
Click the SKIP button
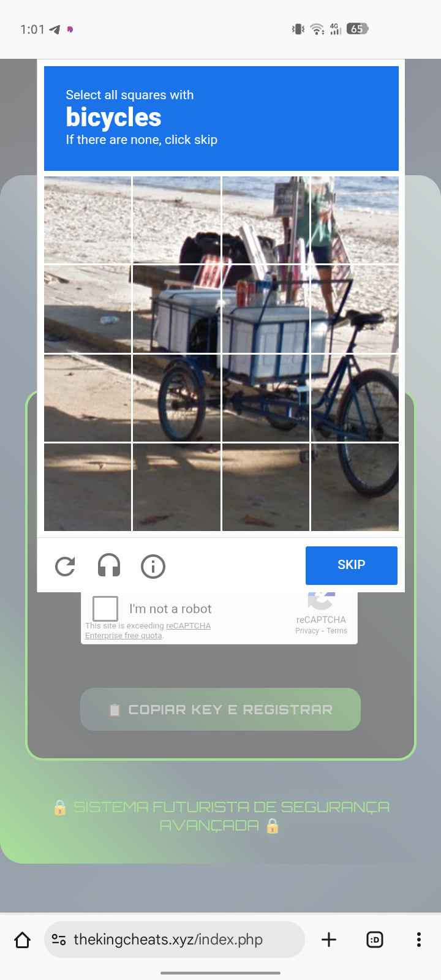(352, 565)
